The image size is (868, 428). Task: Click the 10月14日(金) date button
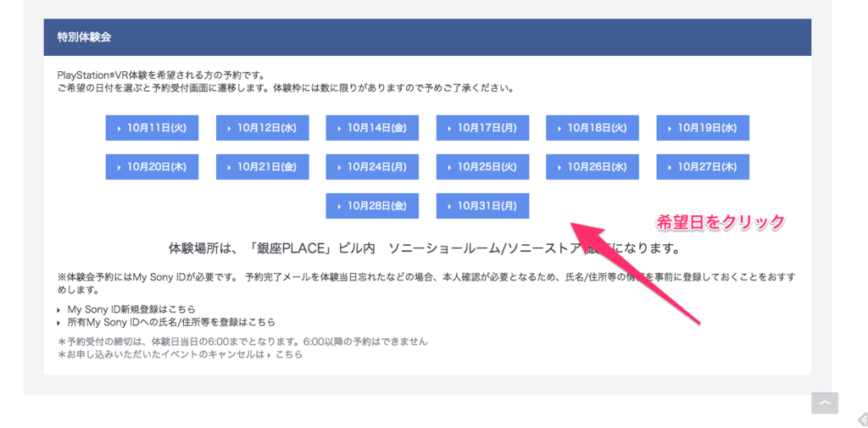(372, 128)
